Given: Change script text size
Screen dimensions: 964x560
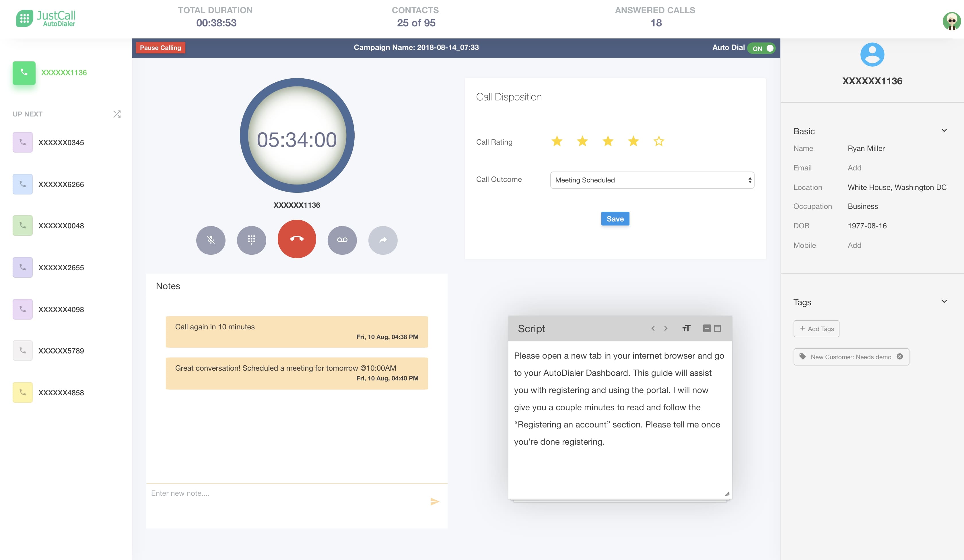Looking at the screenshot, I should click(x=686, y=328).
